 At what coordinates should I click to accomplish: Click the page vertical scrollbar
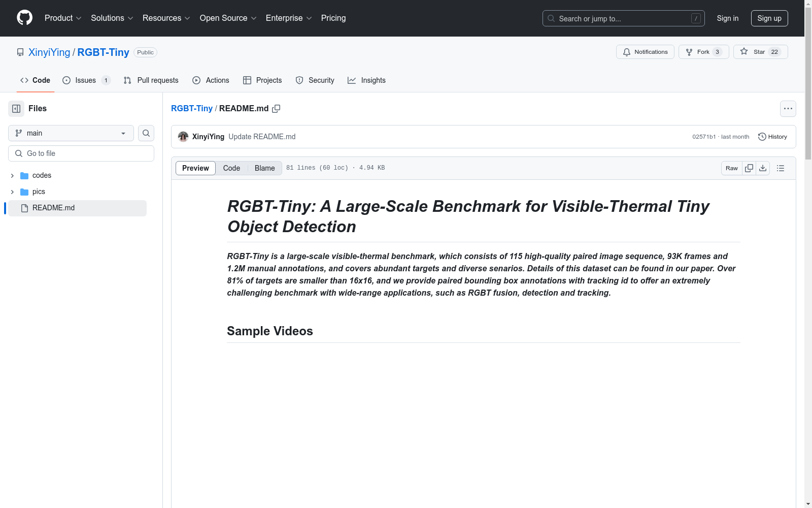[x=808, y=254]
